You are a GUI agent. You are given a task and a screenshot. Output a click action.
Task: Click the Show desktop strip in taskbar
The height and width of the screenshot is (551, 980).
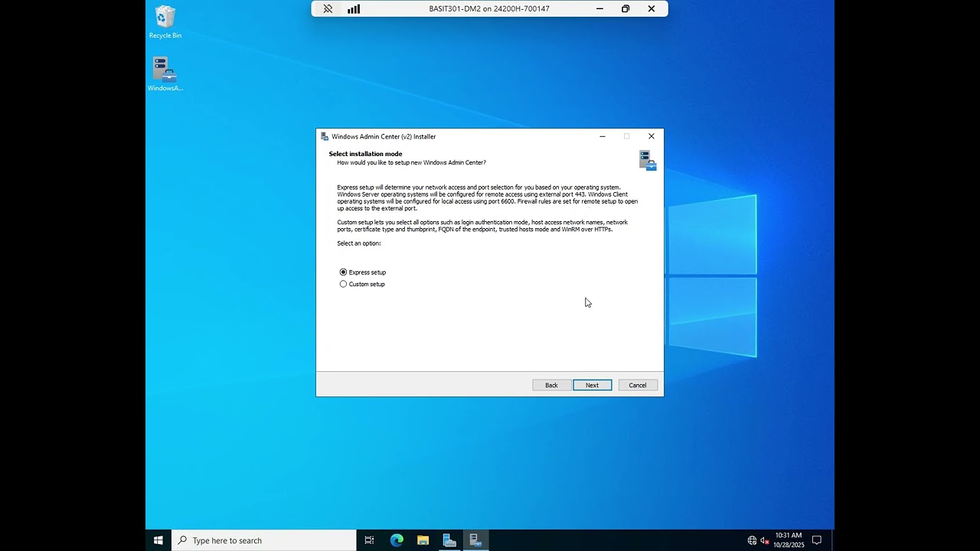pyautogui.click(x=832, y=540)
